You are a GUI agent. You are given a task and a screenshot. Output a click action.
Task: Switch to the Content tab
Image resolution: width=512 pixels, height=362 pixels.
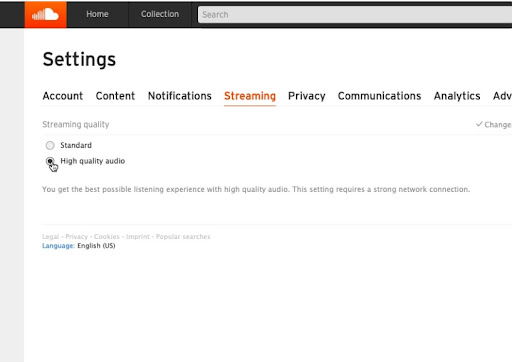pyautogui.click(x=115, y=96)
